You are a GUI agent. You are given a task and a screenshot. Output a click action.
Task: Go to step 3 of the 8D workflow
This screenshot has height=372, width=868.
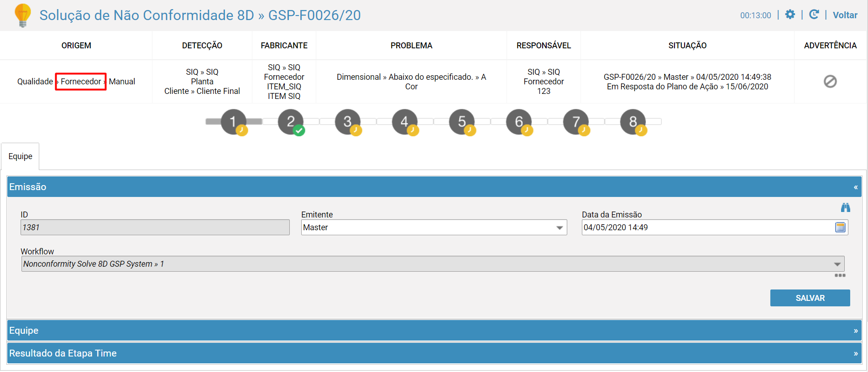(348, 122)
